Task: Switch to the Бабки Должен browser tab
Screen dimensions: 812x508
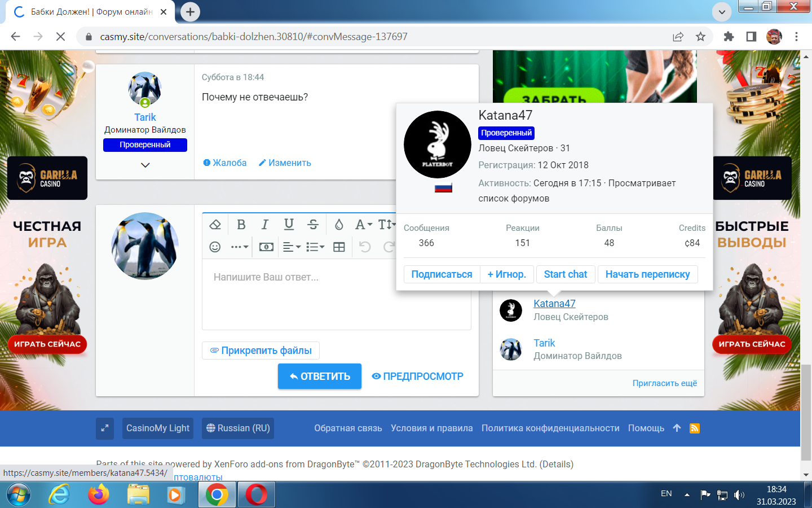Action: [x=90, y=12]
